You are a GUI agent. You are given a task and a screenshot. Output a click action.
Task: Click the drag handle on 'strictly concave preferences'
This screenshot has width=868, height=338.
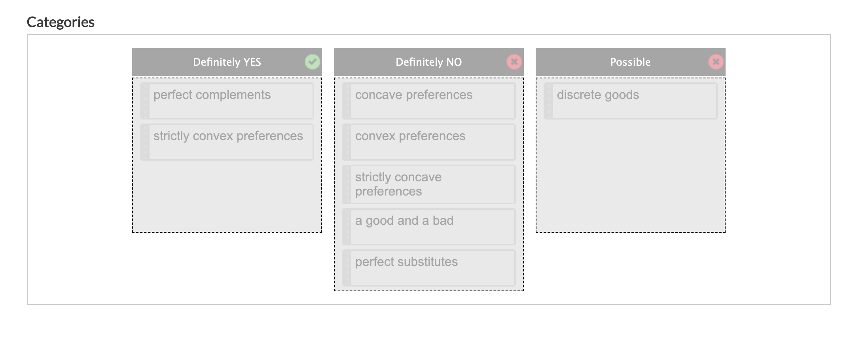[x=347, y=184]
